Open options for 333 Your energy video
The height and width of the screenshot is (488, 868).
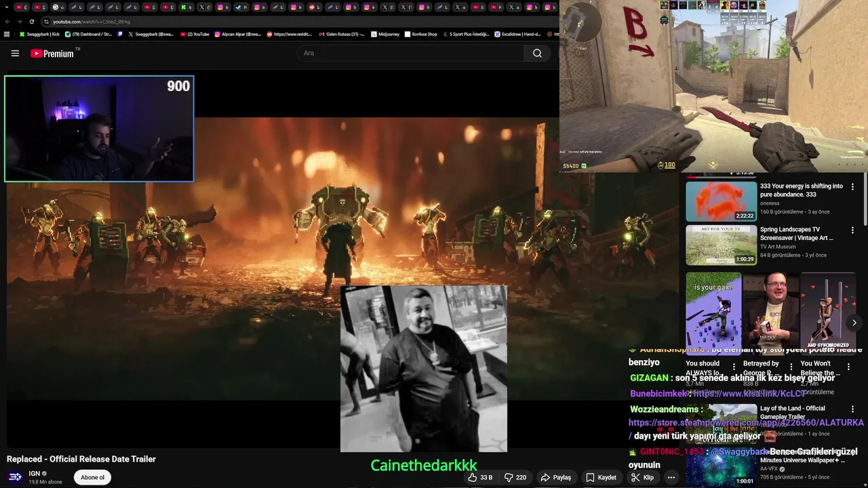(852, 186)
